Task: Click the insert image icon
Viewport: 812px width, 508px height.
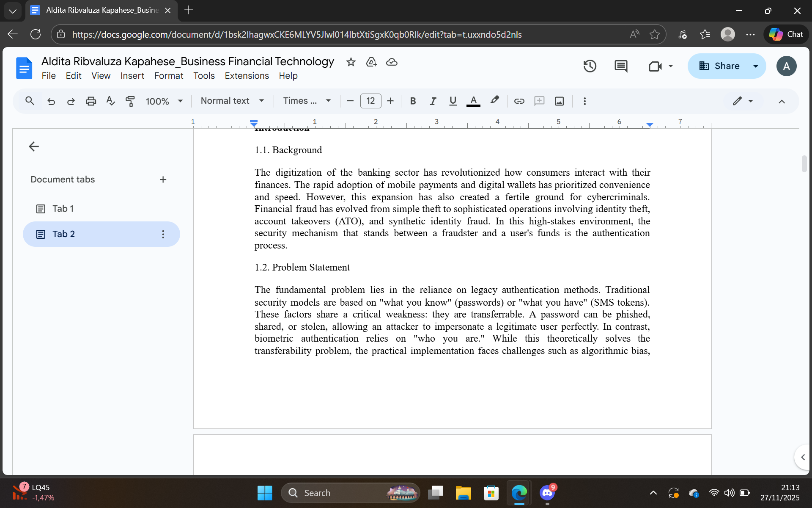Action: (x=559, y=101)
